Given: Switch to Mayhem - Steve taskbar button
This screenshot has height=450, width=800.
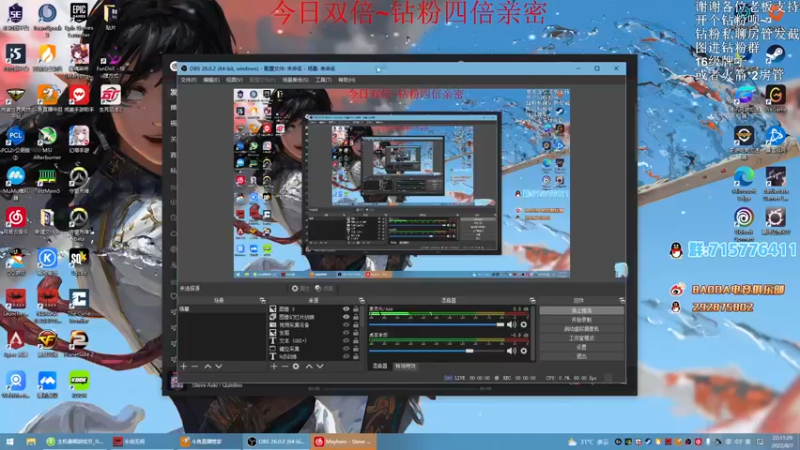Looking at the screenshot, I should (x=343, y=441).
